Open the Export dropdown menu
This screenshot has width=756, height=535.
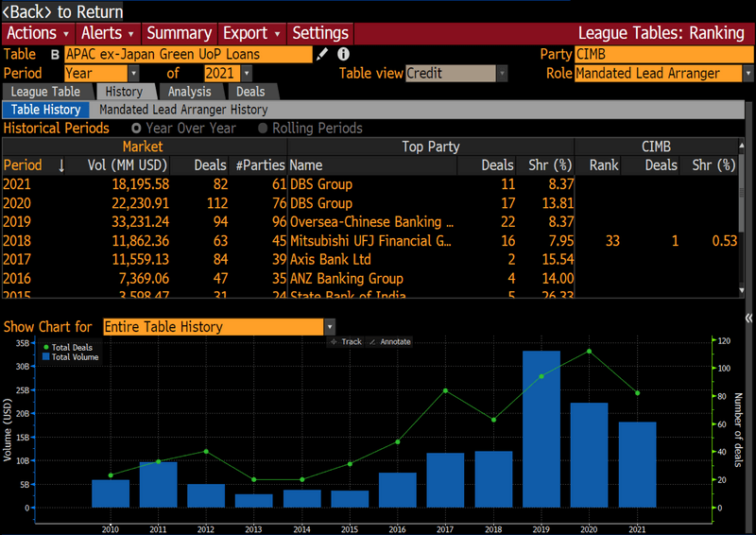[x=251, y=33]
